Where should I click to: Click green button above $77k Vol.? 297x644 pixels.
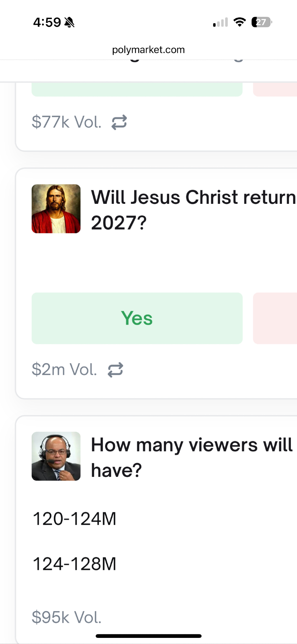[x=137, y=90]
